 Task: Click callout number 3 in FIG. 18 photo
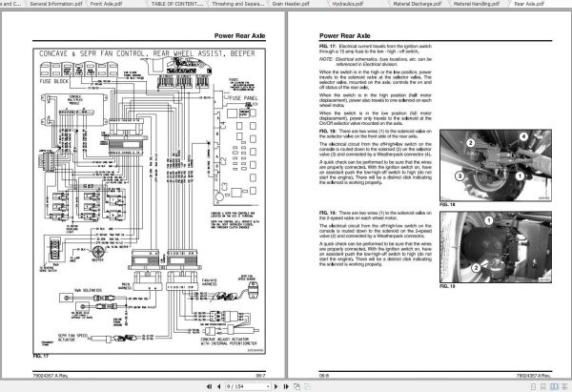[x=460, y=176]
